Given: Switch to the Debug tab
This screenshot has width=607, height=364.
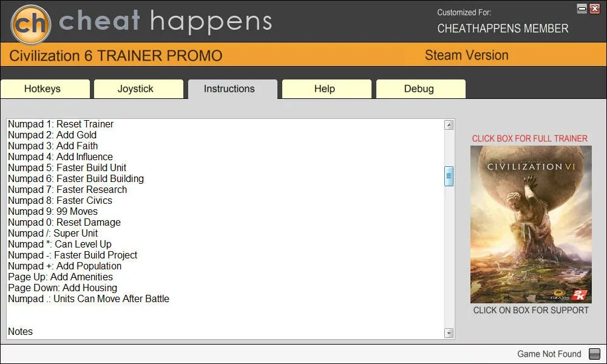Looking at the screenshot, I should click(x=421, y=89).
